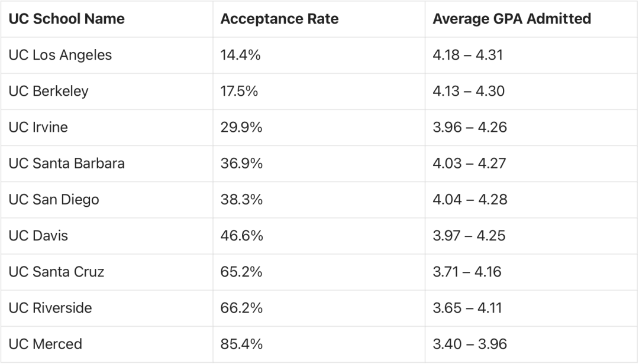The height and width of the screenshot is (364, 639).
Task: Click the UC Irvine school name
Action: [38, 127]
